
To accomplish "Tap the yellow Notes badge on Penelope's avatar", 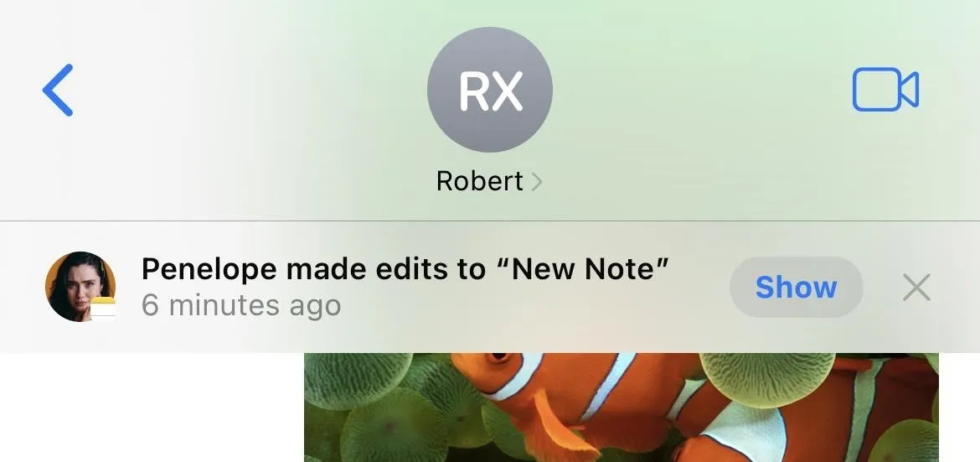I will pyautogui.click(x=103, y=308).
